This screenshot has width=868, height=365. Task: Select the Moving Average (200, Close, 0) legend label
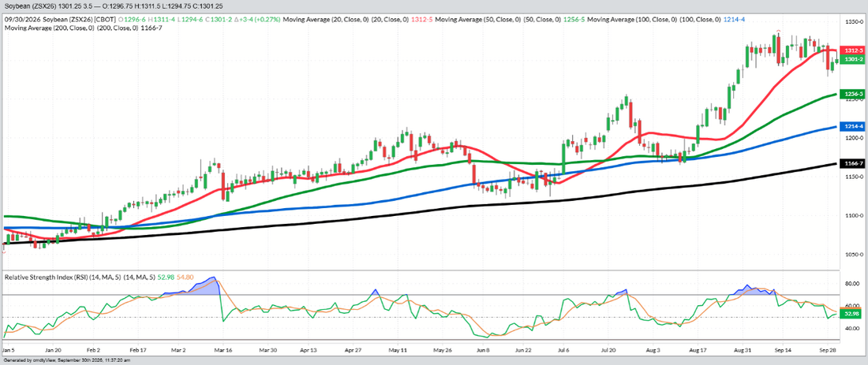[x=48, y=27]
